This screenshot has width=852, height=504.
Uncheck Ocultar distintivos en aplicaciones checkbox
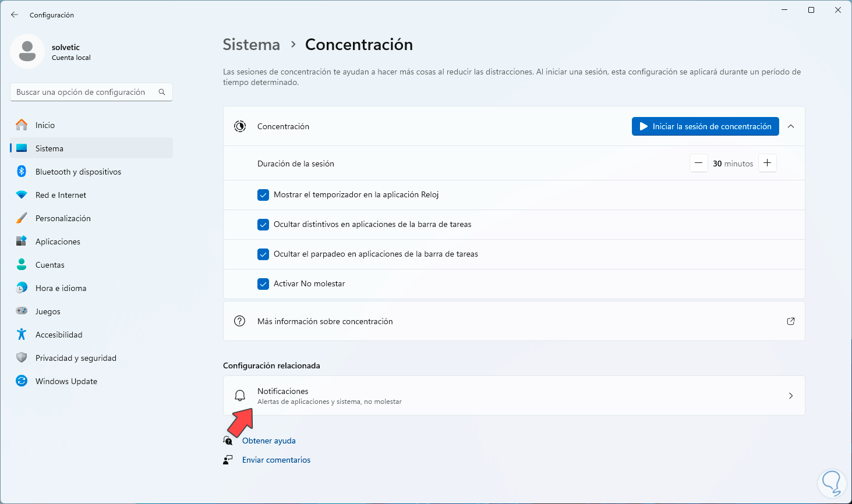tap(263, 225)
